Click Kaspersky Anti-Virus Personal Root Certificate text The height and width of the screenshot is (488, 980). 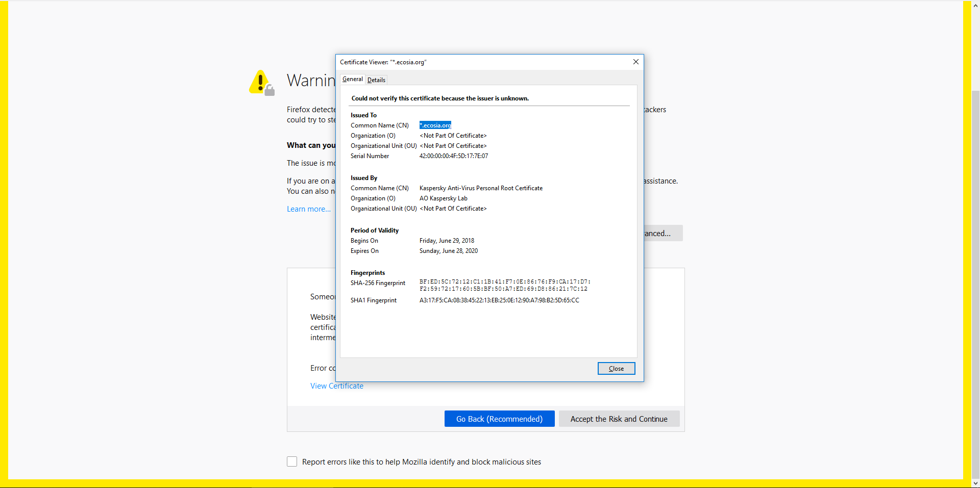[481, 188]
